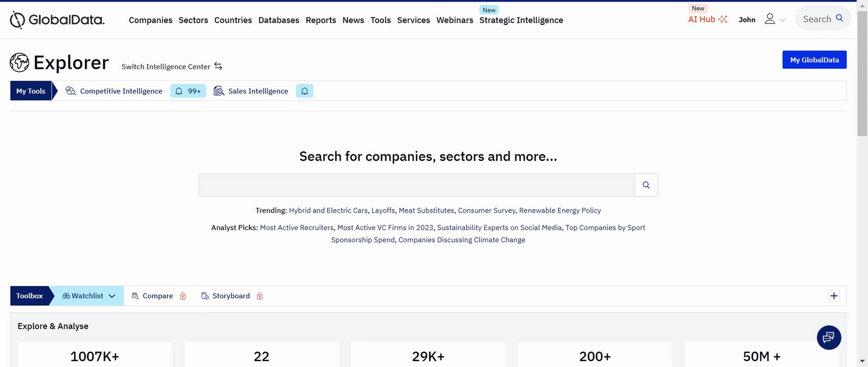Open the user profile account dropdown
Screen dimensions: 868x367
click(774, 19)
